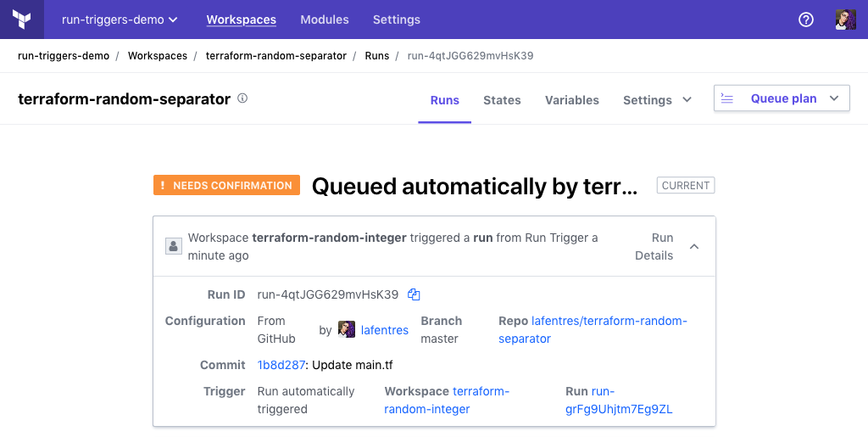Screen dimensions: 868x437
Task: Click the 'Queued automatically by terr...' heading
Action: click(x=475, y=186)
